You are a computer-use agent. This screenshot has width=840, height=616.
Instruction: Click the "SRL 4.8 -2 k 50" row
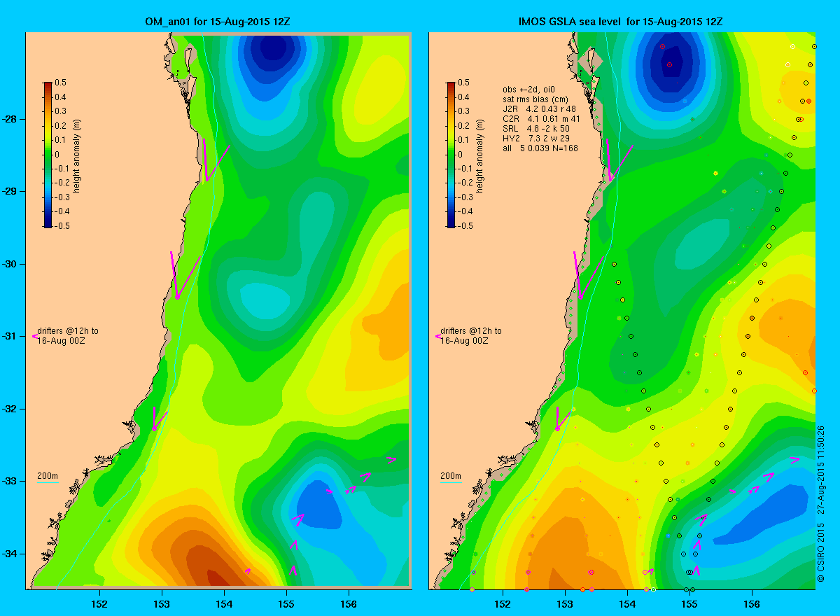click(537, 129)
